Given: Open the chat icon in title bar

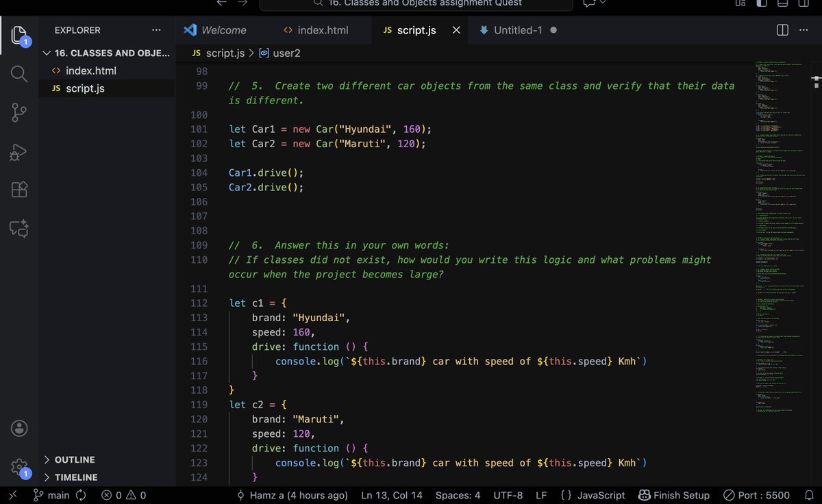Looking at the screenshot, I should pyautogui.click(x=588, y=3).
